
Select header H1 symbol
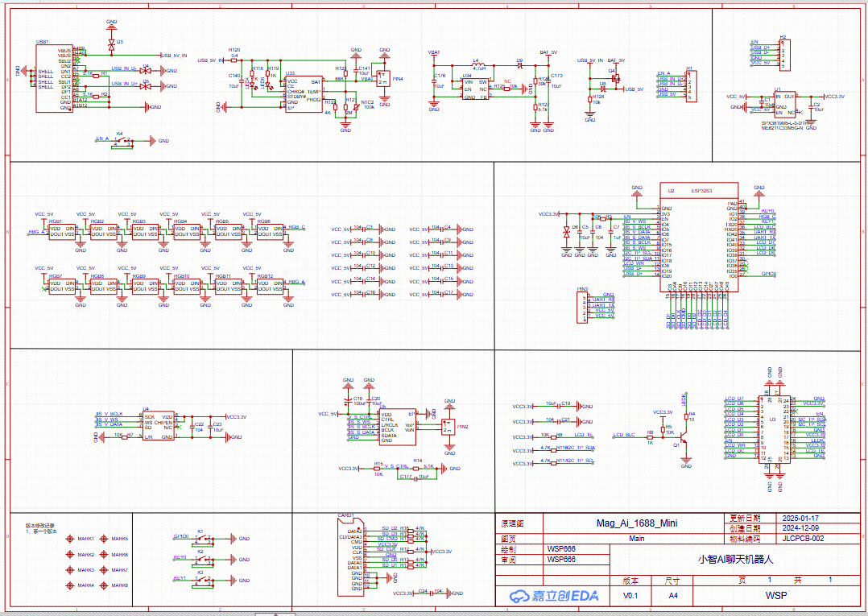point(690,86)
